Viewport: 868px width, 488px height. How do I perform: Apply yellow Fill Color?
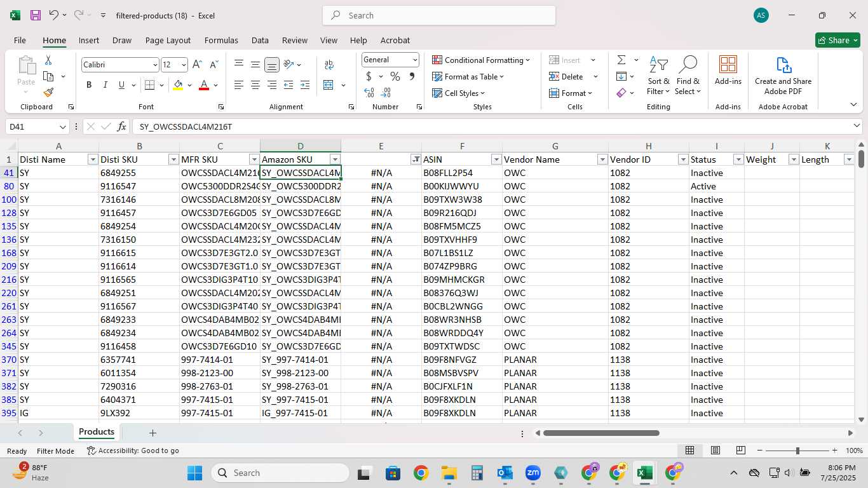coord(179,85)
